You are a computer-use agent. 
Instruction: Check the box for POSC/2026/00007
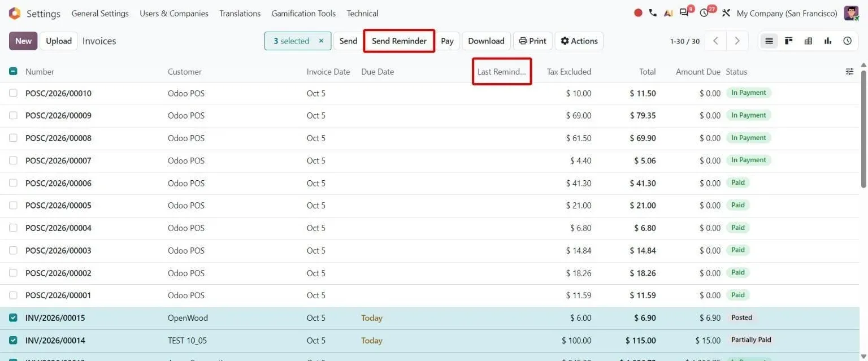(13, 160)
